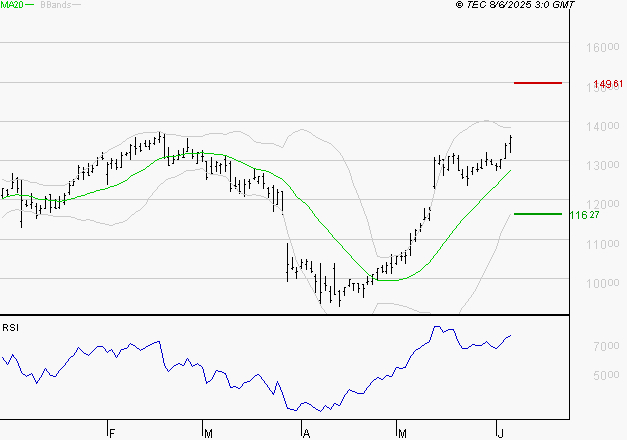Select the J month tick on time axis
The height and width of the screenshot is (440, 627).
click(500, 433)
